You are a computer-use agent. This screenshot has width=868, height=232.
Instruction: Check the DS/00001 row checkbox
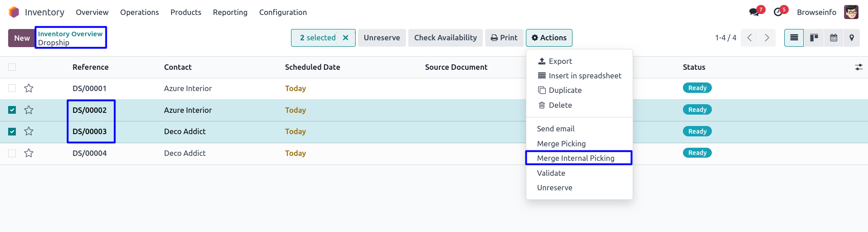pos(12,88)
